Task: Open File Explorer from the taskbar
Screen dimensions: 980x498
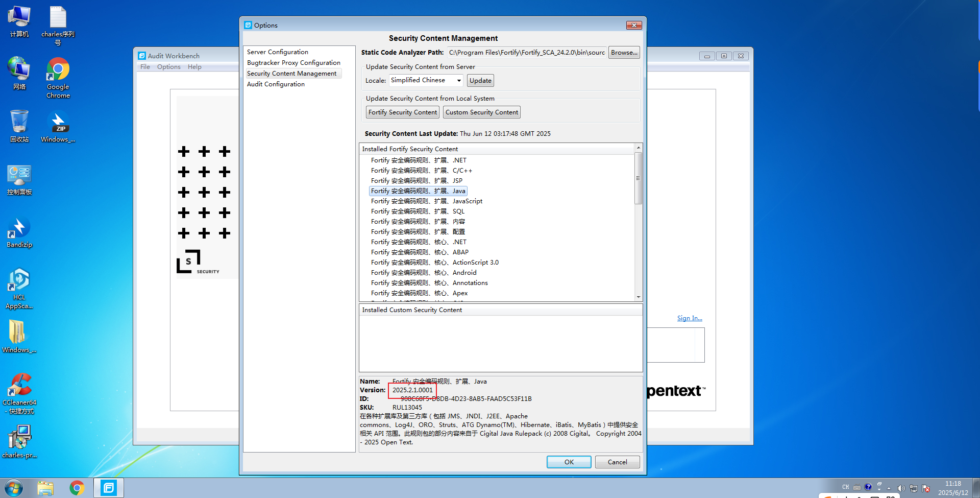Action: click(x=45, y=488)
